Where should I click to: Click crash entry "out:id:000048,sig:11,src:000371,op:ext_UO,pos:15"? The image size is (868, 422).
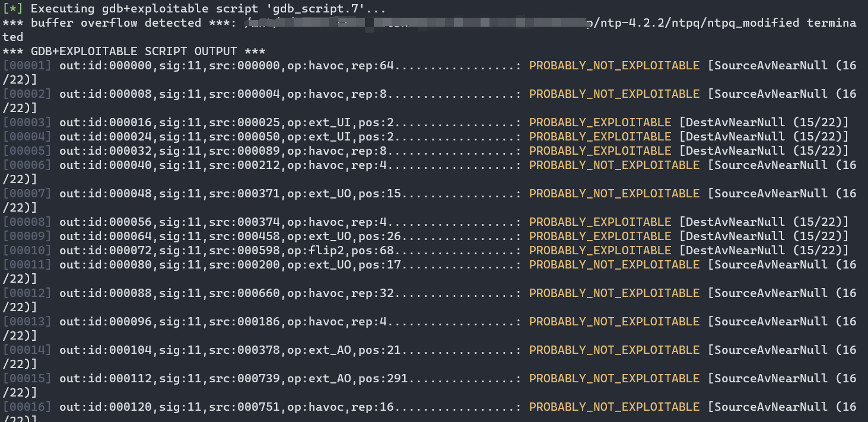pos(230,194)
